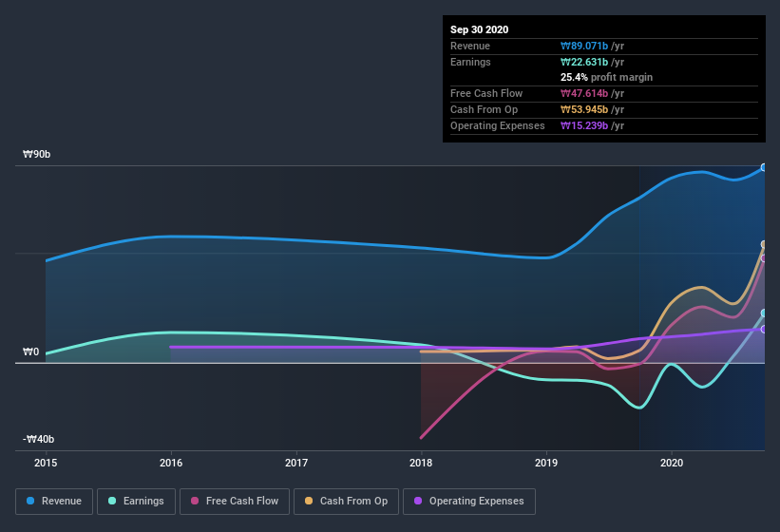Image resolution: width=780 pixels, height=532 pixels.
Task: Click the 25.4% profit margin text
Action: (x=606, y=77)
